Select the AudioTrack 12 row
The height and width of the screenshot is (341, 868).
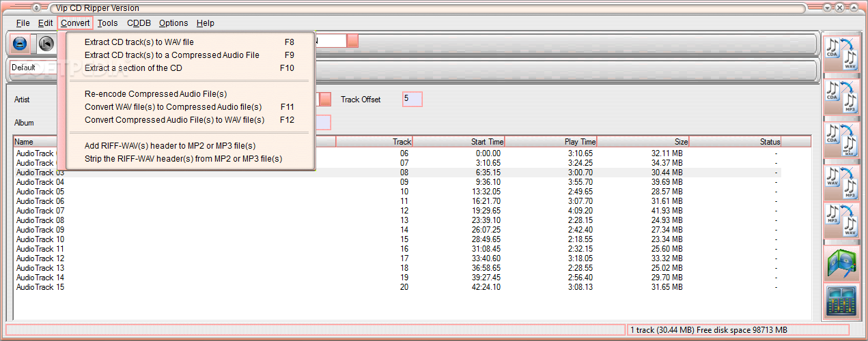(397, 258)
